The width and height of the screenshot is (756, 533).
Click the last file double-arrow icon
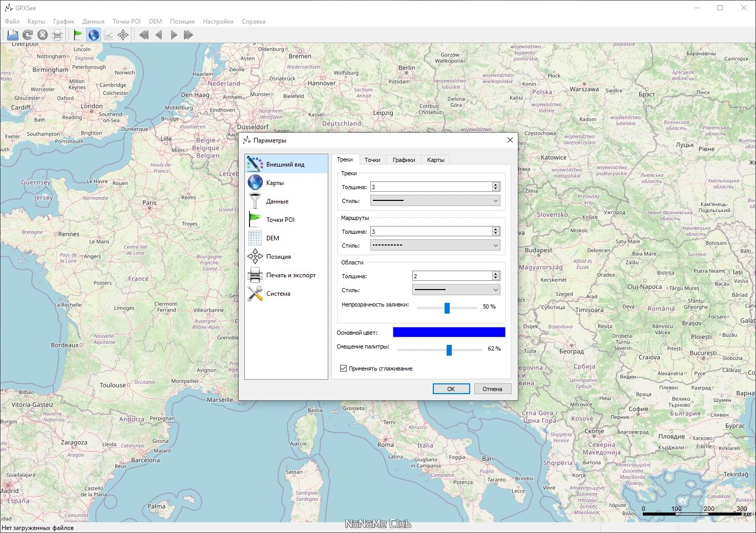188,35
